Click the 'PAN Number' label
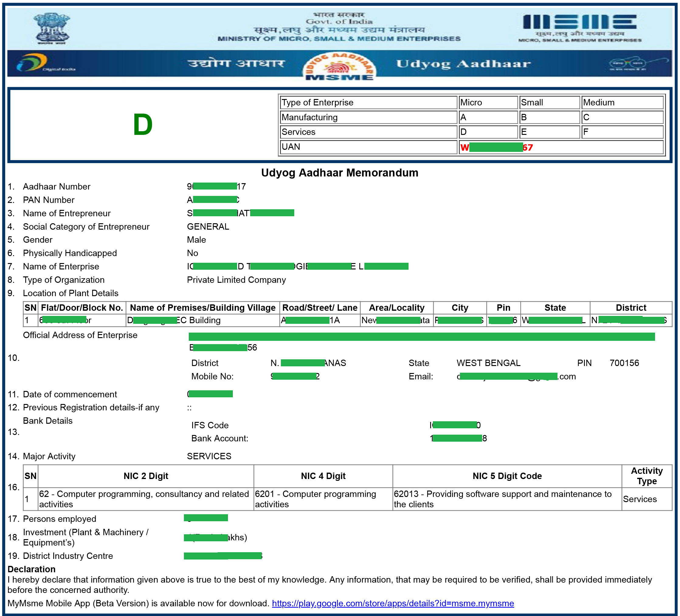The width and height of the screenshot is (680, 616). (x=49, y=200)
